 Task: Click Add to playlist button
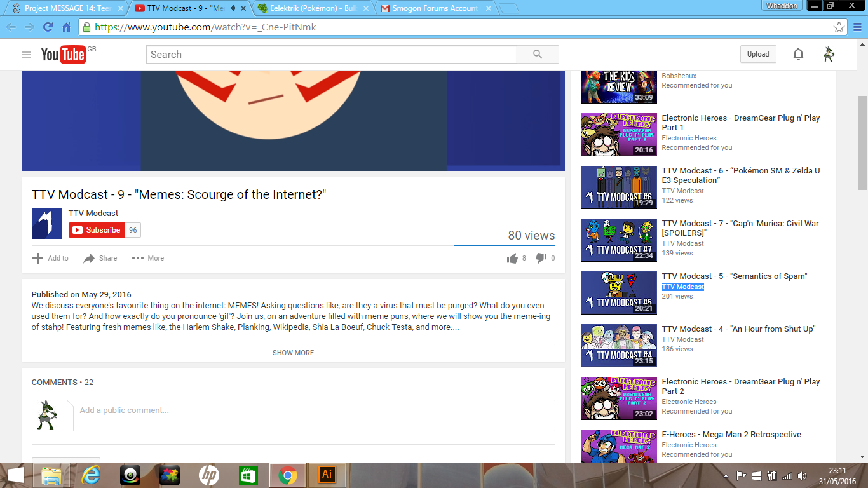[50, 258]
